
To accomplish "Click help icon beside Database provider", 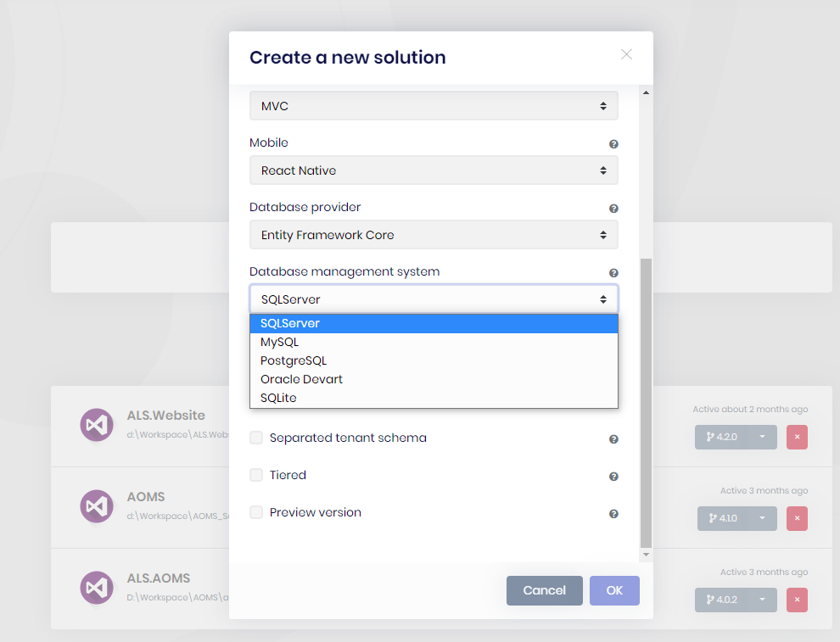I will point(613,209).
